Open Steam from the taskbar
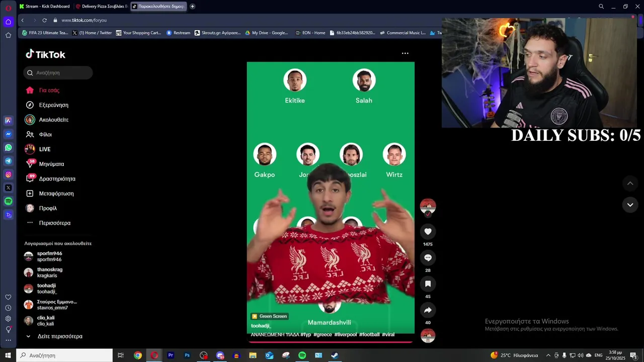This screenshot has width=644, height=362. tap(335, 355)
